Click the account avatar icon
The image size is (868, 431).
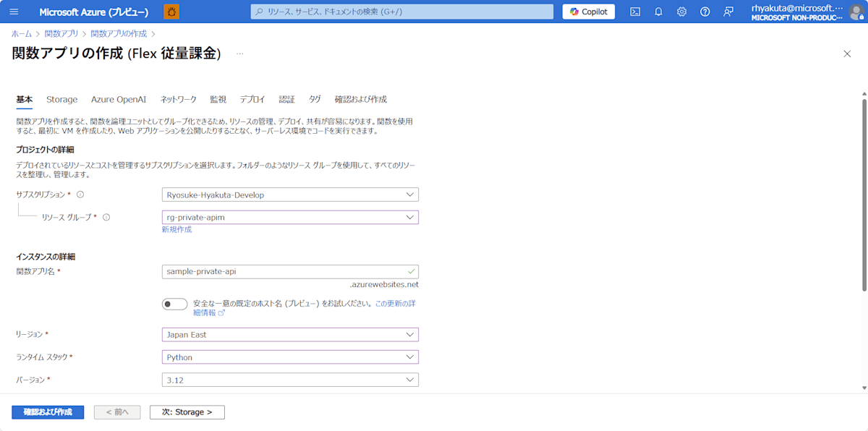(856, 12)
